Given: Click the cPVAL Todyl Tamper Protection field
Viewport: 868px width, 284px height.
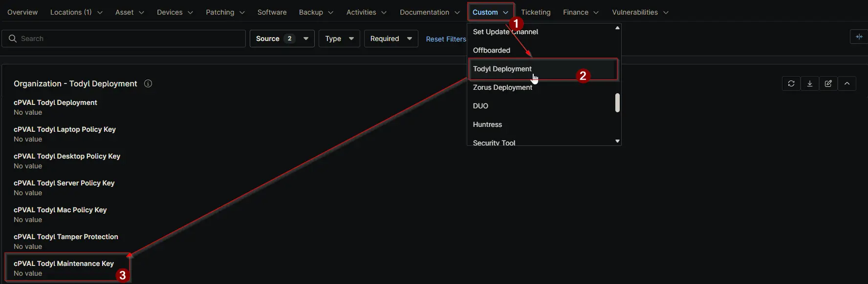Looking at the screenshot, I should [x=66, y=242].
